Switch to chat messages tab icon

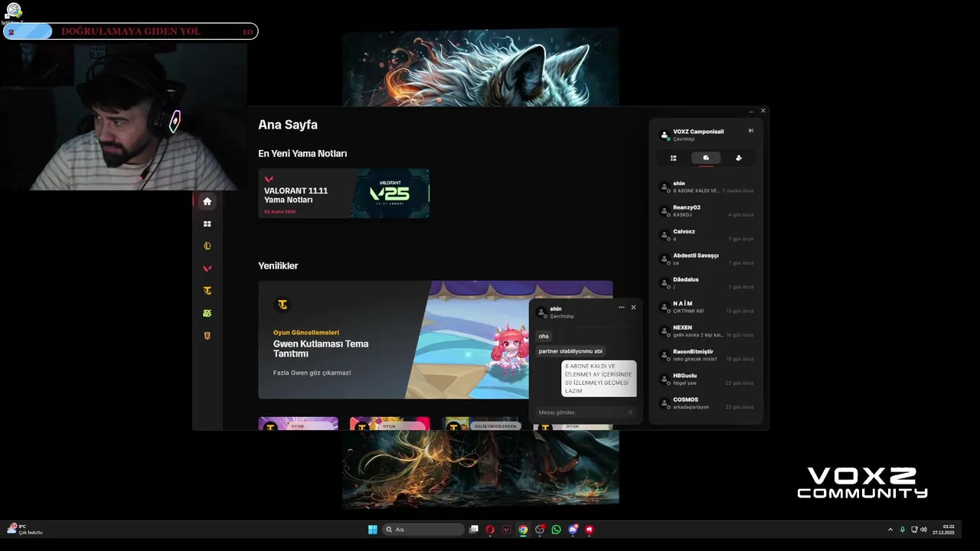[x=706, y=158]
